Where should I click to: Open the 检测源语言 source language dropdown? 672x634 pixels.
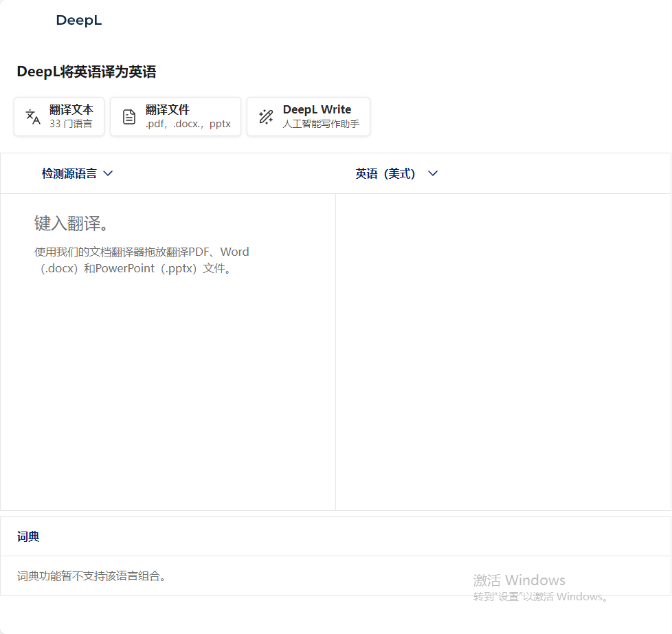pyautogui.click(x=77, y=173)
